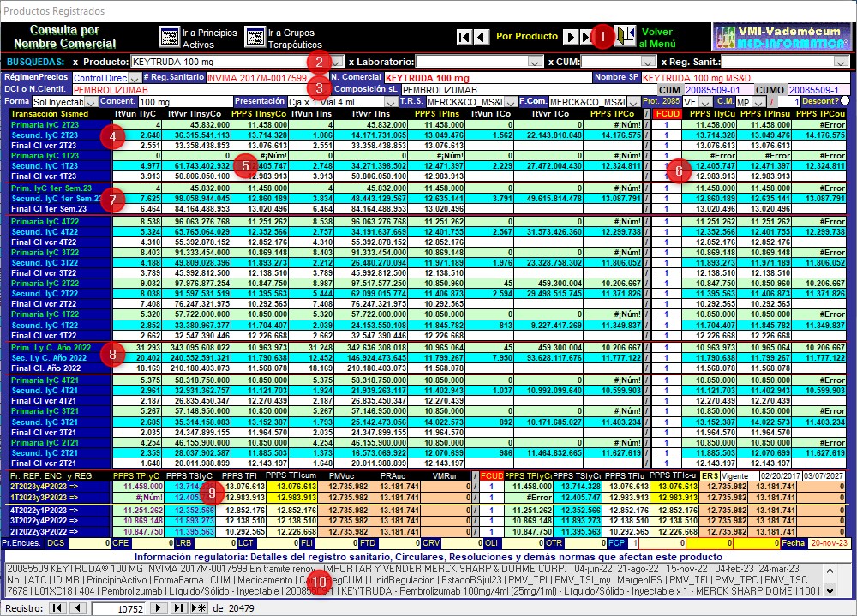Click the # Reg.Sanitario field INVIMA 2017M-0017599
Image resolution: width=857 pixels, height=616 pixels.
tap(267, 78)
